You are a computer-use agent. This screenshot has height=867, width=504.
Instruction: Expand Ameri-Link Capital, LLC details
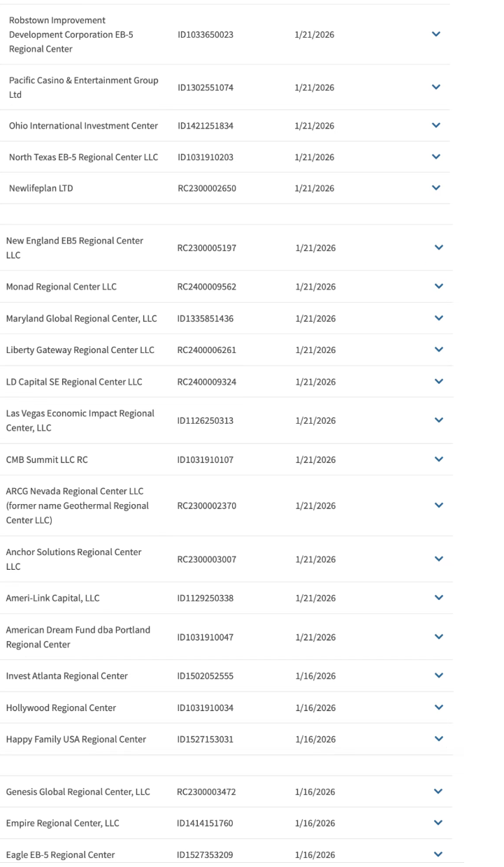tap(439, 599)
